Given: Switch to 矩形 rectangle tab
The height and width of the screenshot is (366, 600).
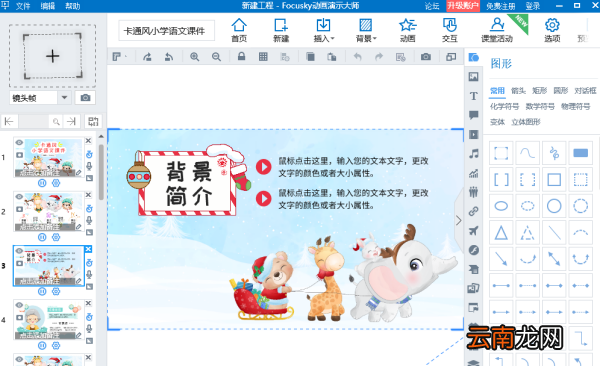Looking at the screenshot, I should click(540, 91).
